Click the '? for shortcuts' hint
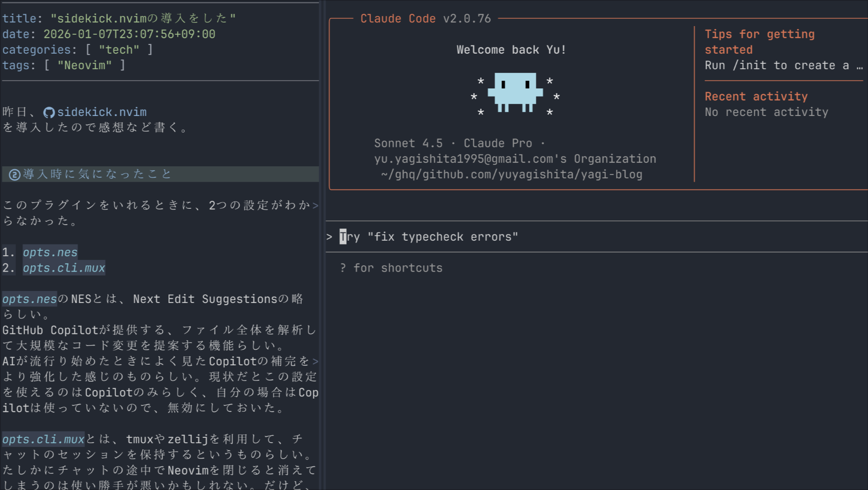The width and height of the screenshot is (868, 490). 391,268
